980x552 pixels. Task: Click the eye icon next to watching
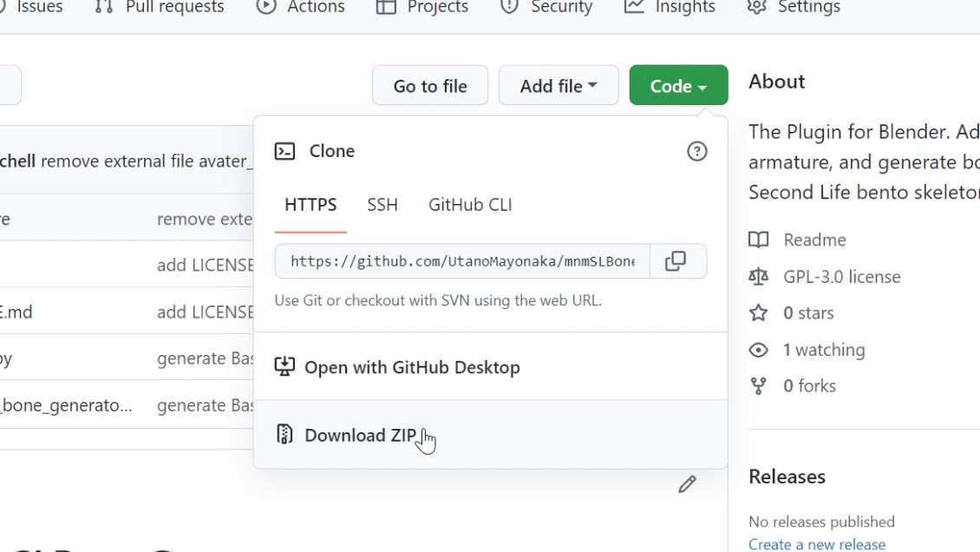[759, 350]
